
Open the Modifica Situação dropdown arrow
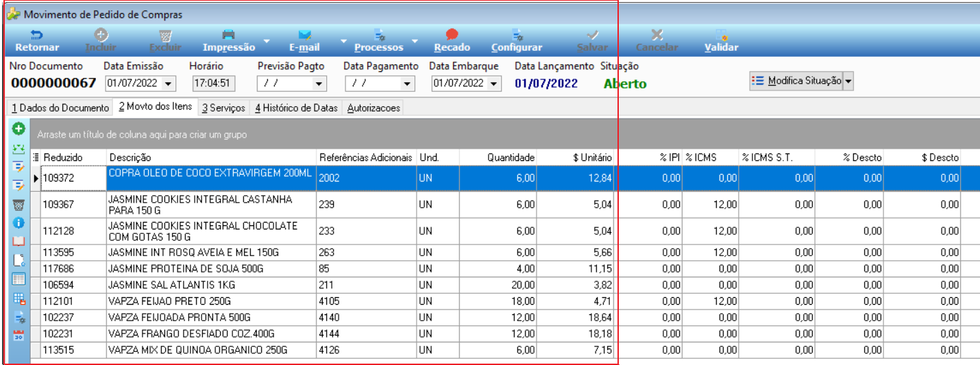pos(848,81)
